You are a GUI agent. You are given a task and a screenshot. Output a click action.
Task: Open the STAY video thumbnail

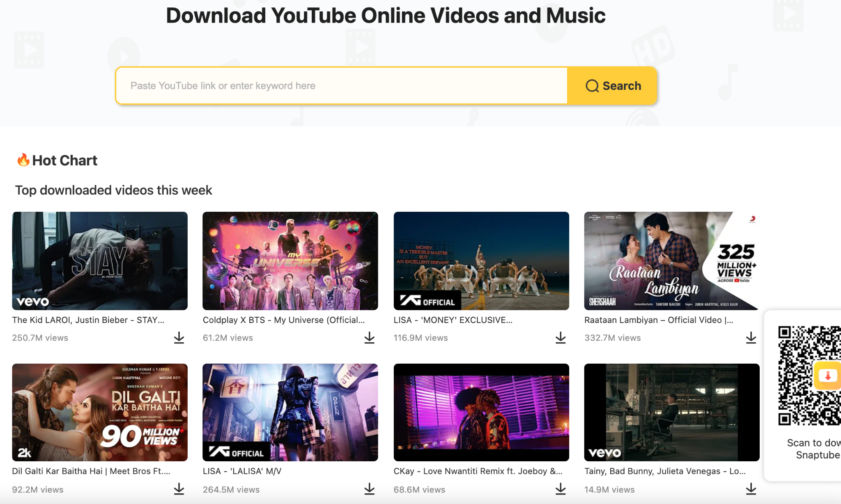pos(100,261)
